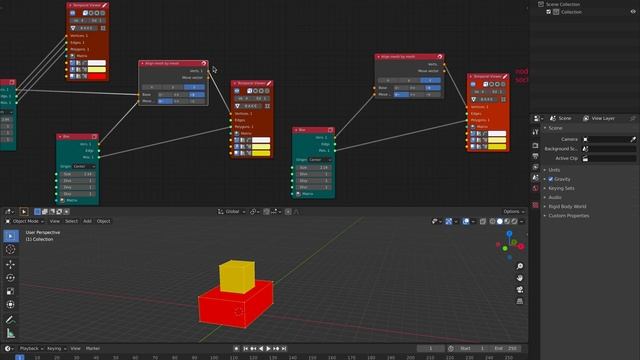Image resolution: width=640 pixels, height=360 pixels.
Task: Select the Select Box tool
Action: [x=11, y=236]
